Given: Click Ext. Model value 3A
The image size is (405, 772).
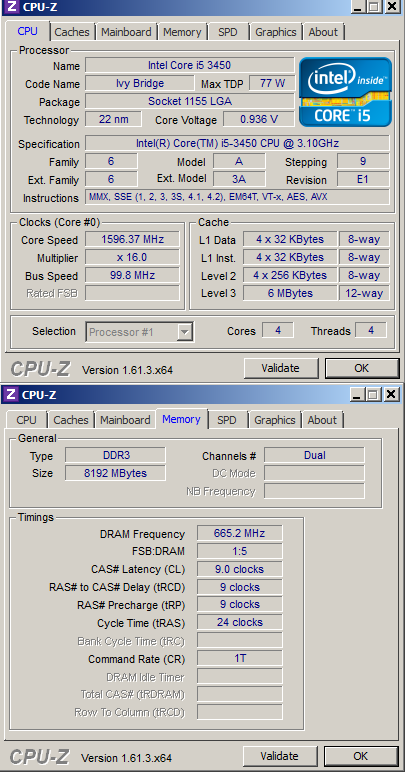Looking at the screenshot, I should tap(239, 179).
